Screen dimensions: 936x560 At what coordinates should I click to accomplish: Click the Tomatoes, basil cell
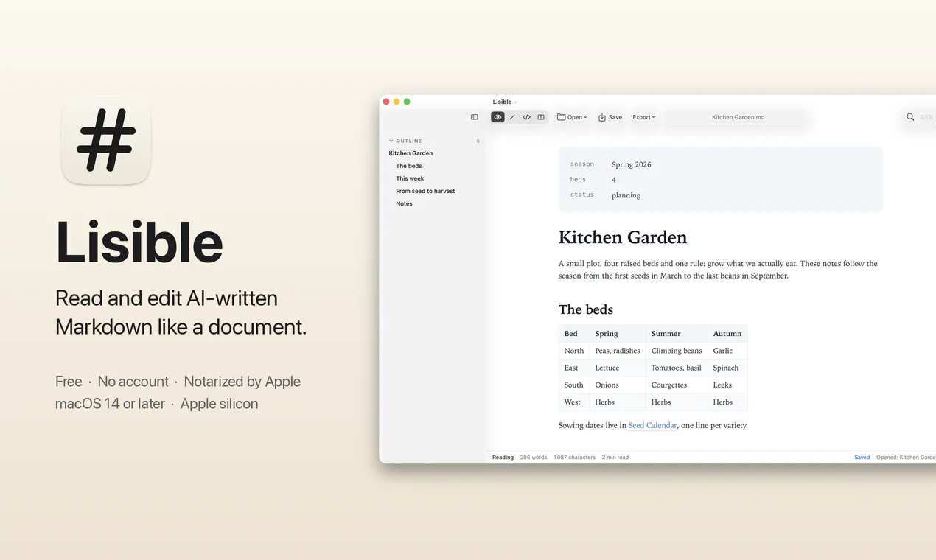pos(677,368)
